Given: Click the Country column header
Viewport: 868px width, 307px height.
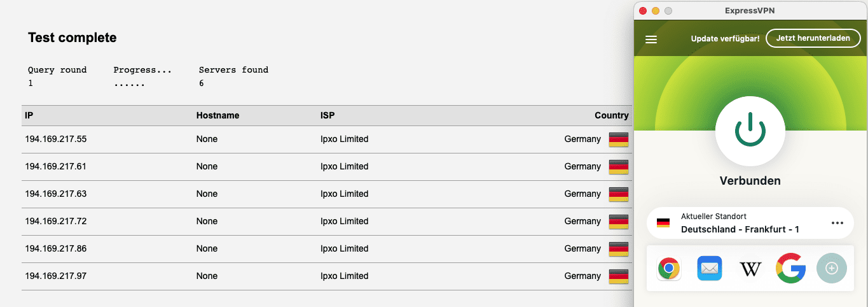Looking at the screenshot, I should [611, 115].
